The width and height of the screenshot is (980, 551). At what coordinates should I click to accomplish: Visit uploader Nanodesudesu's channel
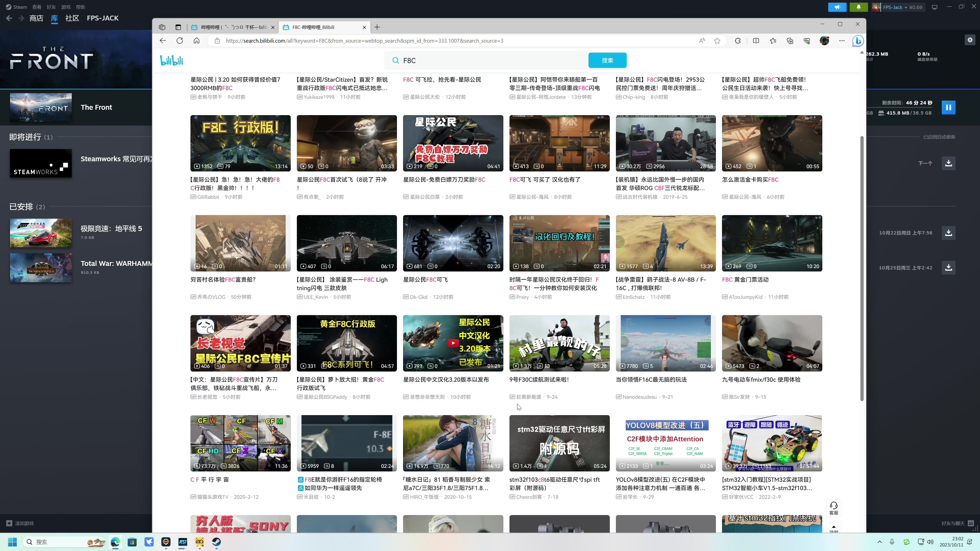coord(639,397)
